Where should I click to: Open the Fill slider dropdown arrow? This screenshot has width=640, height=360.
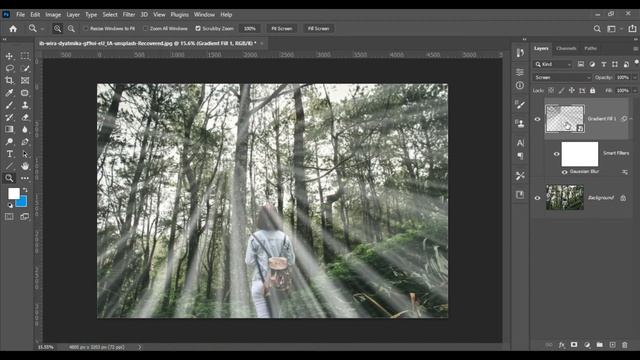coord(634,91)
